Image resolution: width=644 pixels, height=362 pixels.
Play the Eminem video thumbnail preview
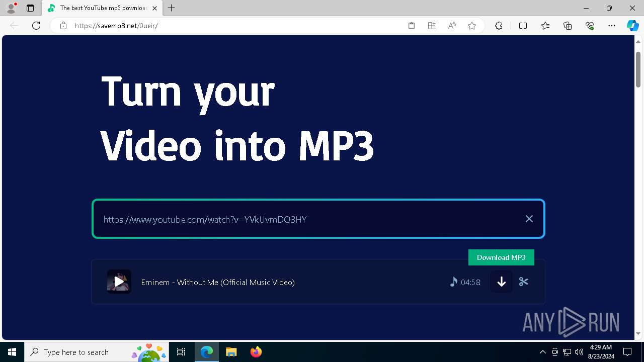click(x=119, y=282)
